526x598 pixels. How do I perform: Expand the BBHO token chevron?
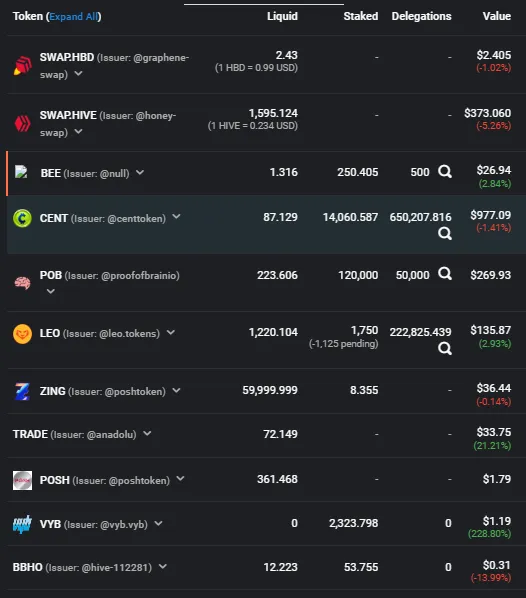(163, 566)
